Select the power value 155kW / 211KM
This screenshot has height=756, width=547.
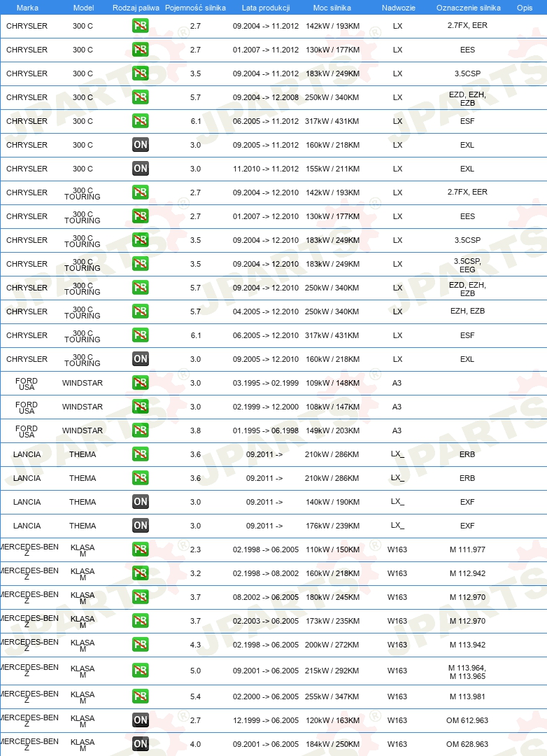[x=332, y=169]
